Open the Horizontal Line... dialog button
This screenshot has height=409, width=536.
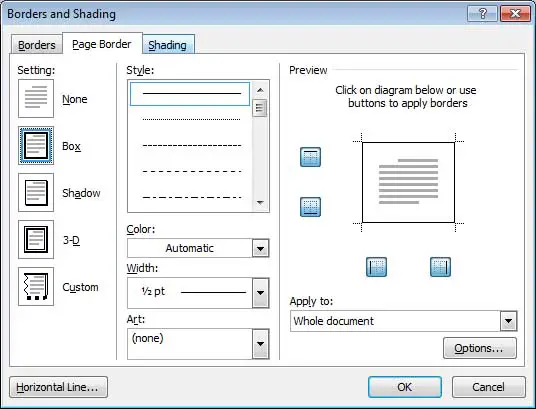pos(58,387)
